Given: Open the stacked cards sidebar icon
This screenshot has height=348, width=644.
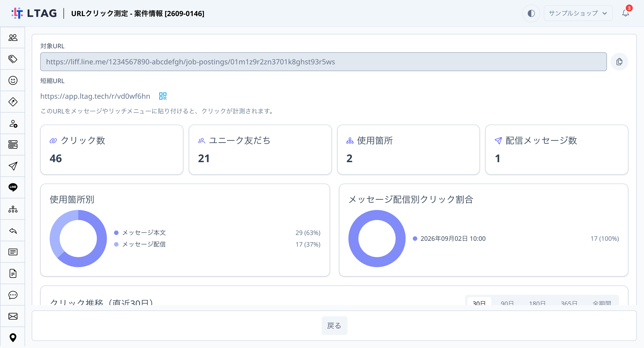Looking at the screenshot, I should point(13,145).
